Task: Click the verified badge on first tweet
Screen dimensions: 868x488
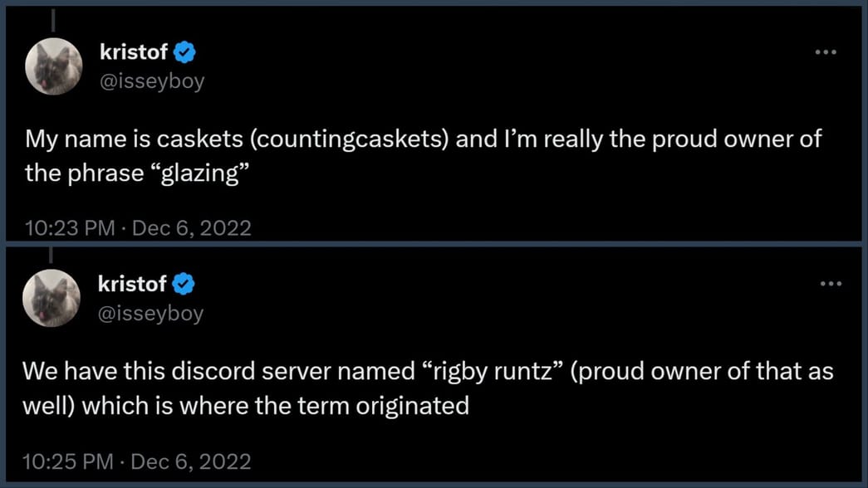Action: [184, 52]
